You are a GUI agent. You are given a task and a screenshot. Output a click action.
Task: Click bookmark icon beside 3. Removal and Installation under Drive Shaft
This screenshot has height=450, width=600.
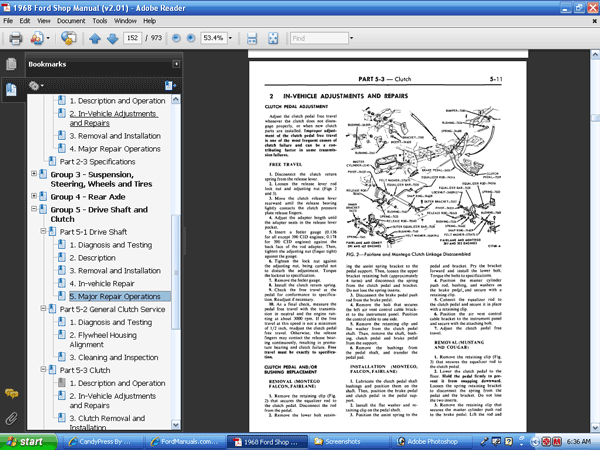pos(62,270)
